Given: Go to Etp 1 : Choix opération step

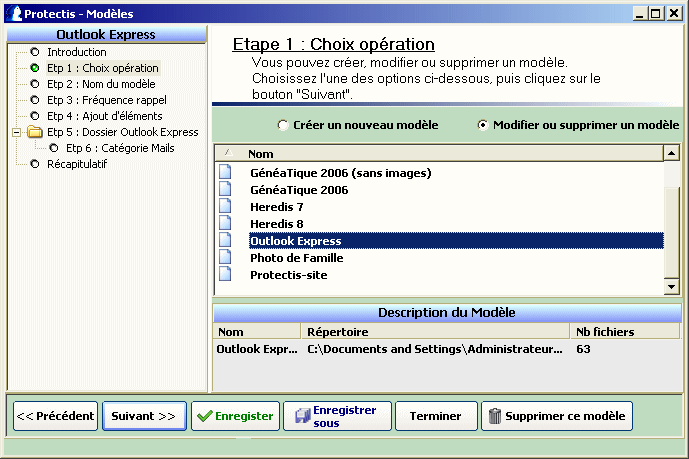Looking at the screenshot, I should point(103,68).
